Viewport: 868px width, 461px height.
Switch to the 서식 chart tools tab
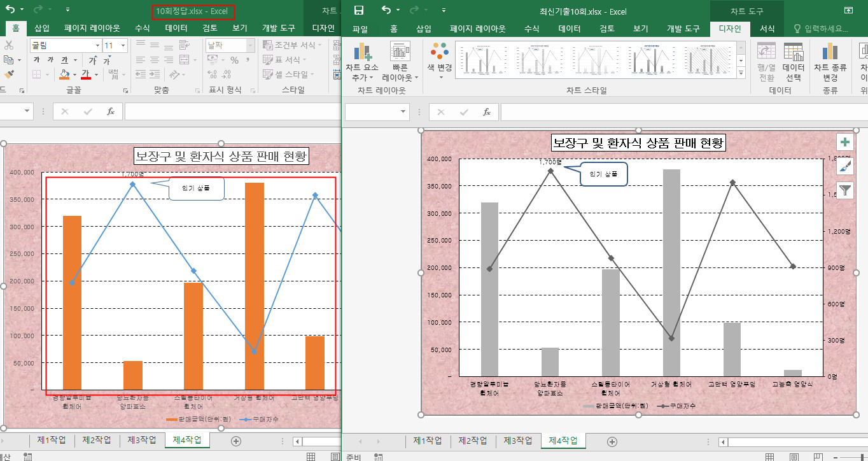point(767,29)
